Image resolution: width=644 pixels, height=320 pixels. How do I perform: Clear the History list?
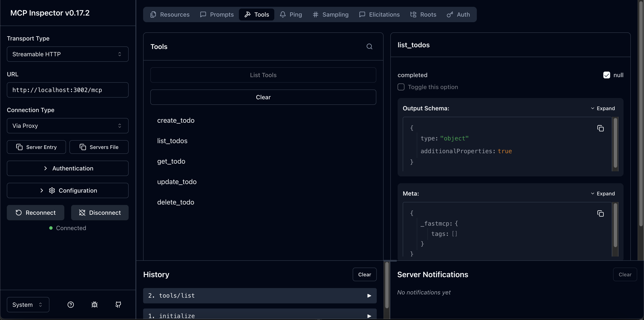tap(364, 274)
